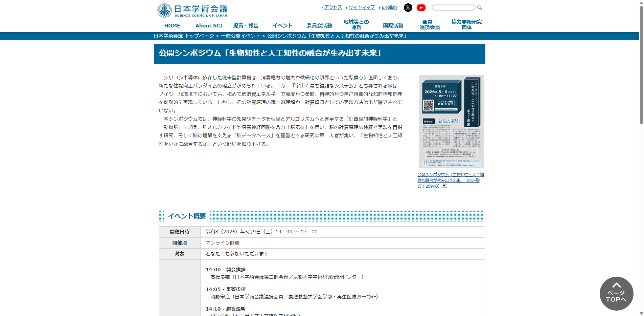Open the X (Twitter) social icon
This screenshot has width=644, height=316.
point(408,7)
